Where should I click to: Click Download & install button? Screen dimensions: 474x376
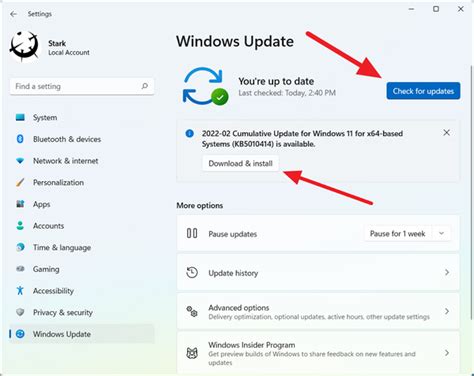point(240,163)
